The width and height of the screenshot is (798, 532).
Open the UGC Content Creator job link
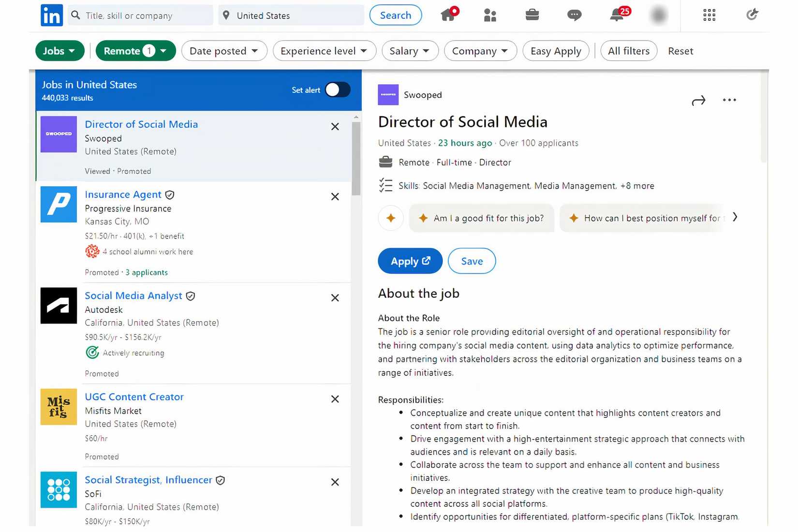[134, 397]
